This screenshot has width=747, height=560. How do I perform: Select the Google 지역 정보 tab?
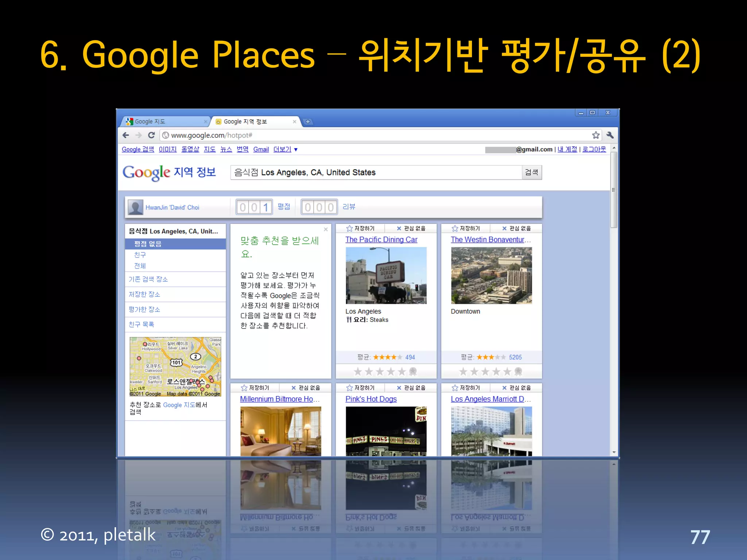pos(255,121)
